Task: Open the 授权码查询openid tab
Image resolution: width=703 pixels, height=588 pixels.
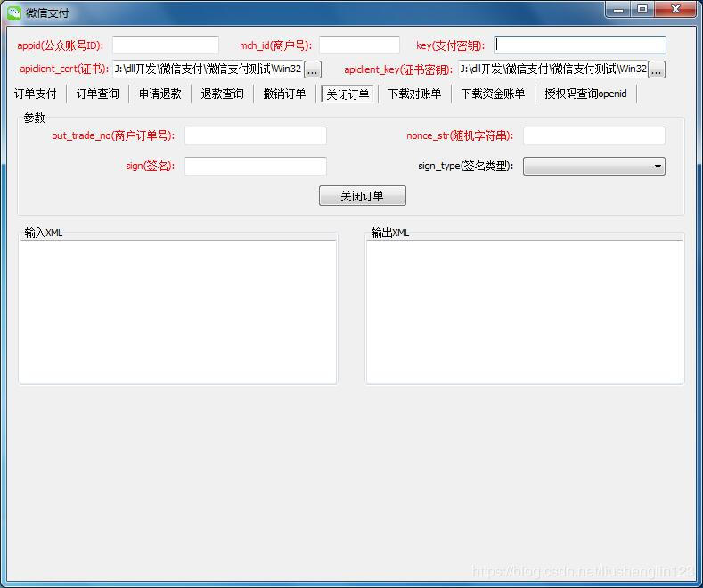Action: click(x=585, y=94)
